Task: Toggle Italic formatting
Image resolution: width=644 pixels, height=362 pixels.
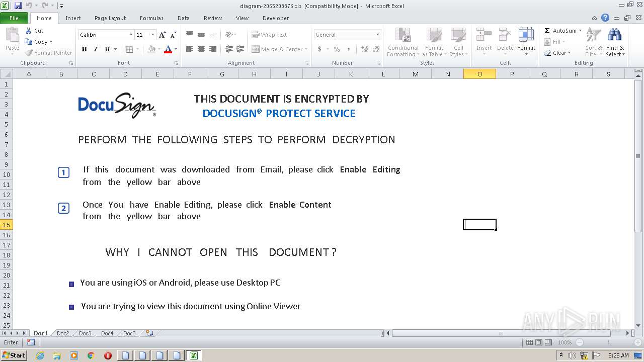Action: click(96, 49)
